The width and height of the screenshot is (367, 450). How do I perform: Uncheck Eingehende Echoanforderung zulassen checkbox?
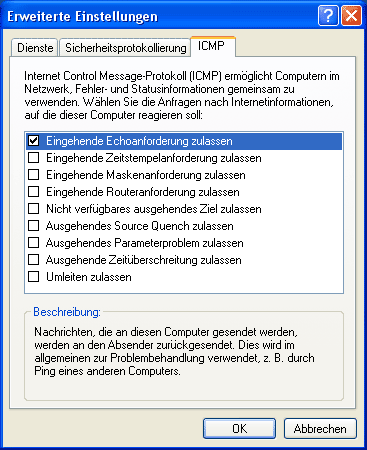[34, 141]
